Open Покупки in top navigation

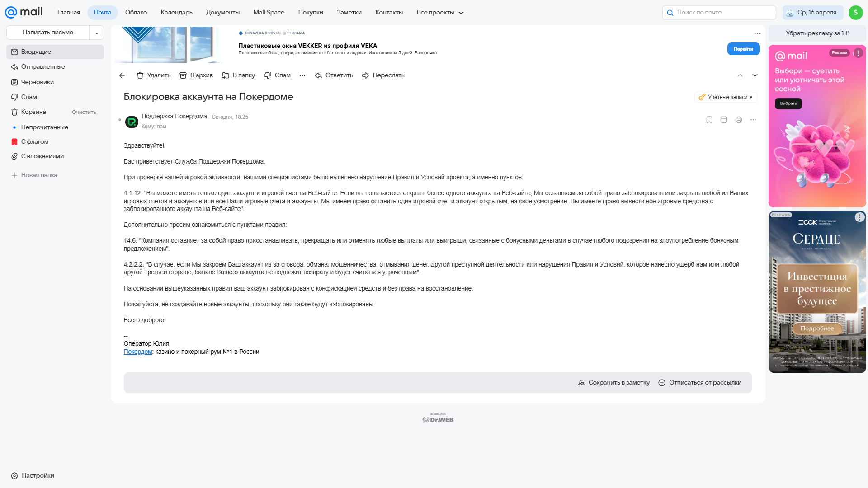pyautogui.click(x=311, y=13)
